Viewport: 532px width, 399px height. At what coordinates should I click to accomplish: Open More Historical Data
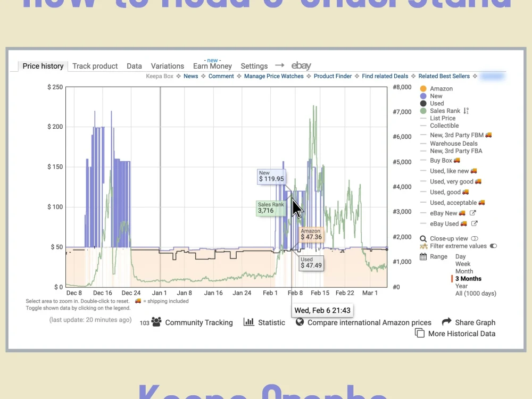(x=462, y=334)
